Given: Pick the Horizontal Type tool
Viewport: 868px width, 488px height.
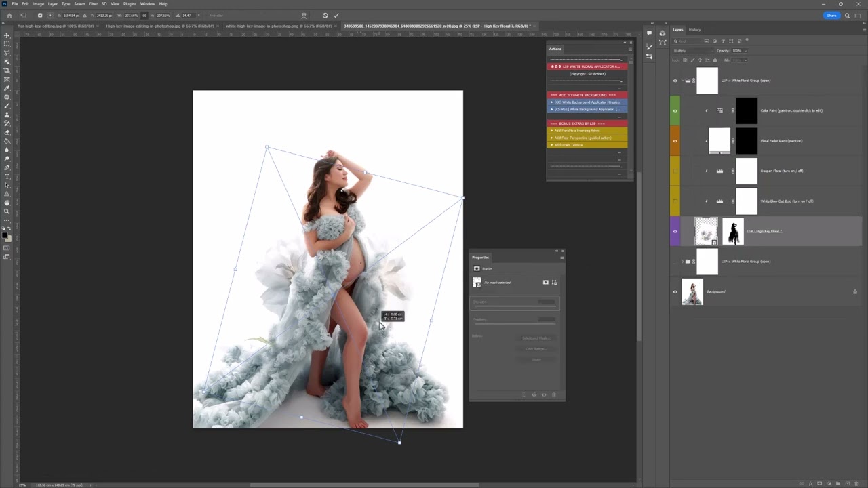Looking at the screenshot, I should click(7, 176).
